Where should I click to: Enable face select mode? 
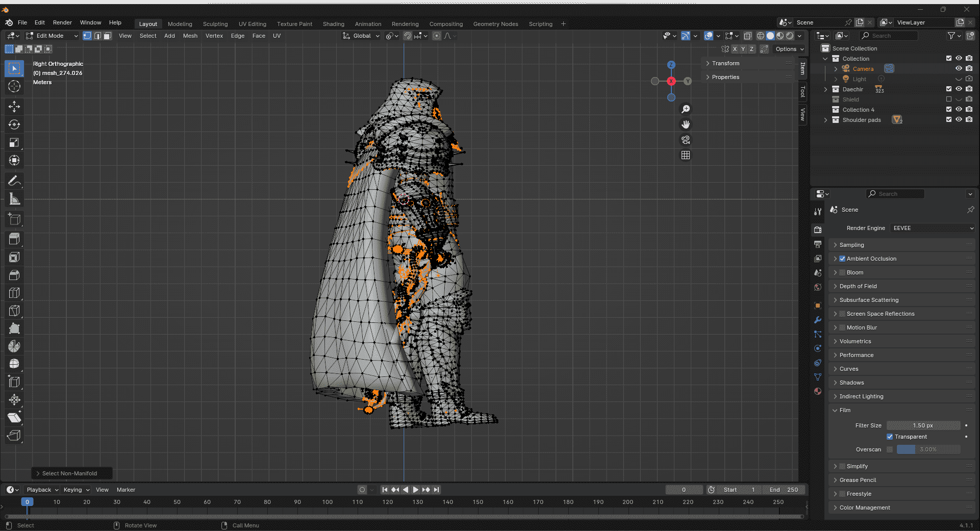click(108, 36)
